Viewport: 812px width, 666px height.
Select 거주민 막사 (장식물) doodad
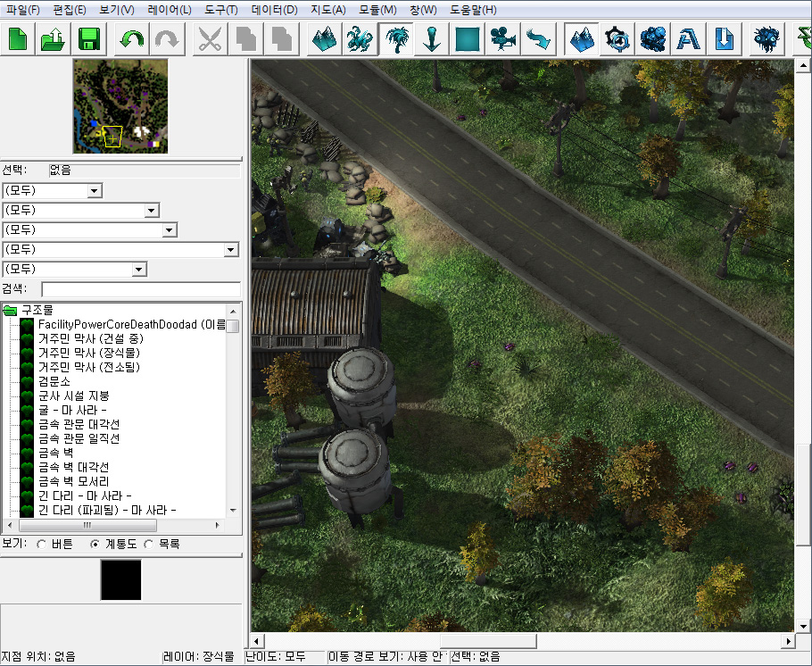[x=89, y=353]
